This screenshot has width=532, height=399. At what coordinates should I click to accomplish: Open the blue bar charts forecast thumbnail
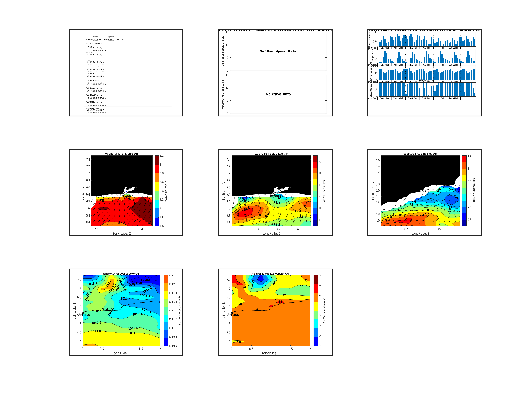coord(424,73)
